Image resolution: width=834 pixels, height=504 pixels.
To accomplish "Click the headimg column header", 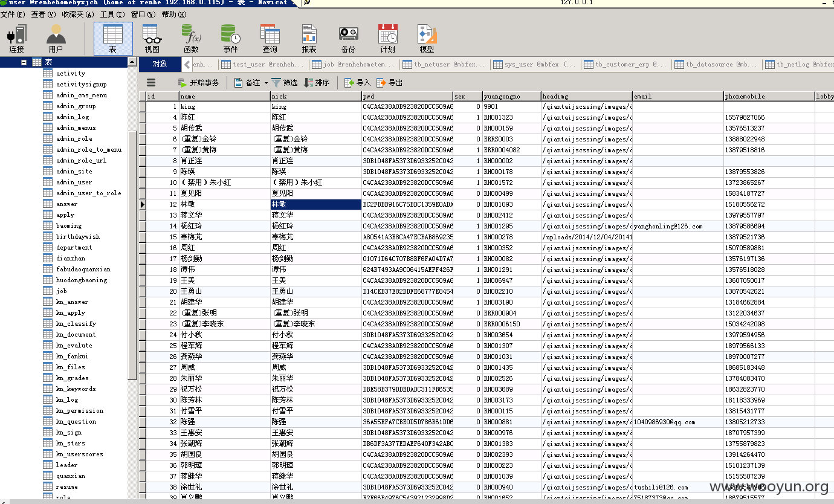I will point(587,96).
